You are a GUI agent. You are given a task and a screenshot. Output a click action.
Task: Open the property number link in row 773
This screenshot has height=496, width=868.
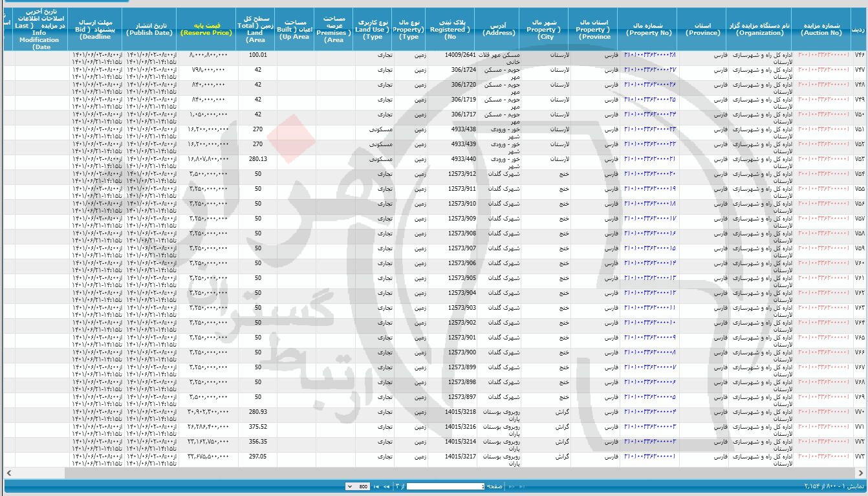point(650,456)
